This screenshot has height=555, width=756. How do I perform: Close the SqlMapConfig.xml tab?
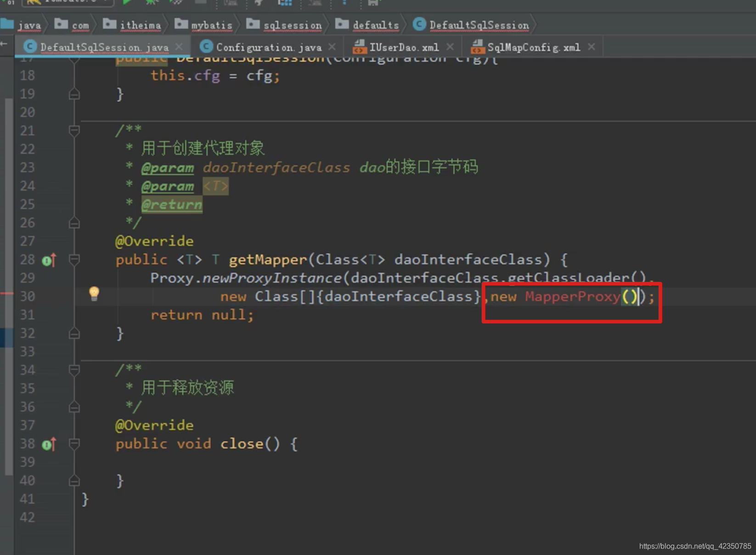click(x=592, y=47)
